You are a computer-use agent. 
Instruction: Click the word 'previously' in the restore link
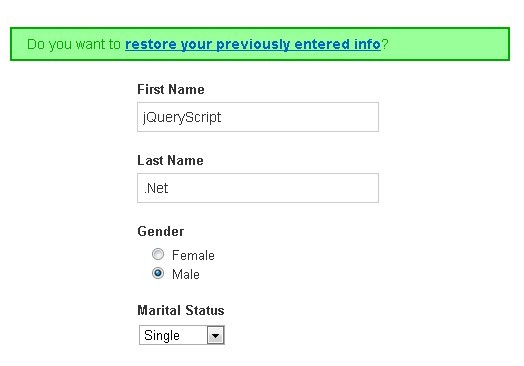pyautogui.click(x=253, y=45)
